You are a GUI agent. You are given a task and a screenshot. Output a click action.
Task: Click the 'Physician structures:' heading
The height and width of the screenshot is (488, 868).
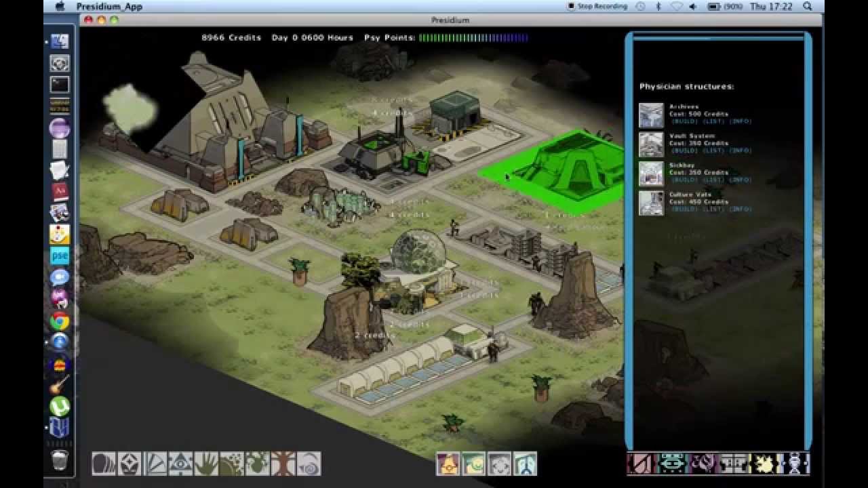(687, 87)
